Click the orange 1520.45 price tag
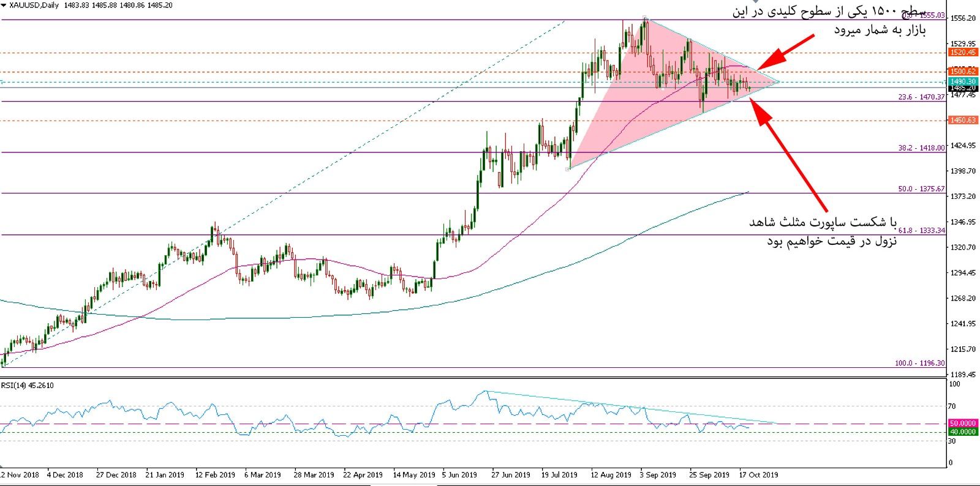The image size is (980, 486). [x=962, y=53]
